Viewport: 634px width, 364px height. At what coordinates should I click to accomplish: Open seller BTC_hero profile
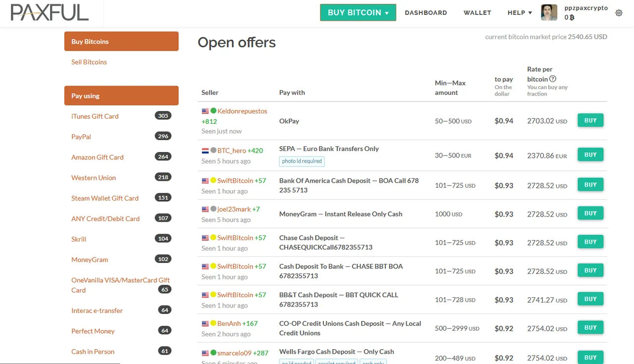(232, 151)
